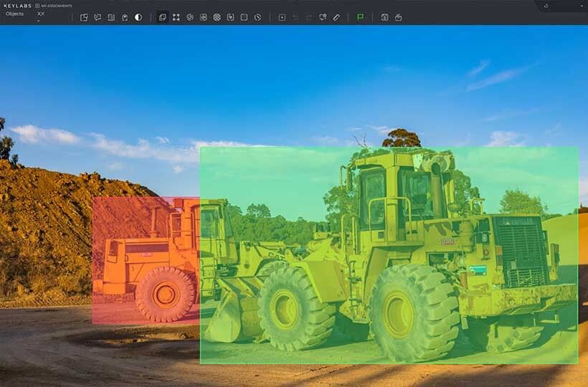Switch to the X,Y tab
Viewport: 588px width, 387px height.
click(x=41, y=14)
